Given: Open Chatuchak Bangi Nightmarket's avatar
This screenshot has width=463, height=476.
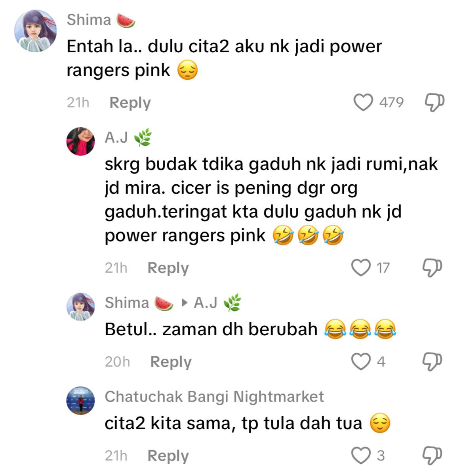Looking at the screenshot, I should [x=81, y=400].
